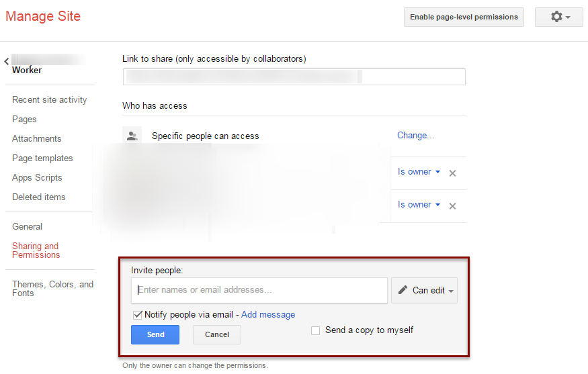Viewport: 588px width, 374px height.
Task: Open the gear settings menu
Action: tap(558, 17)
